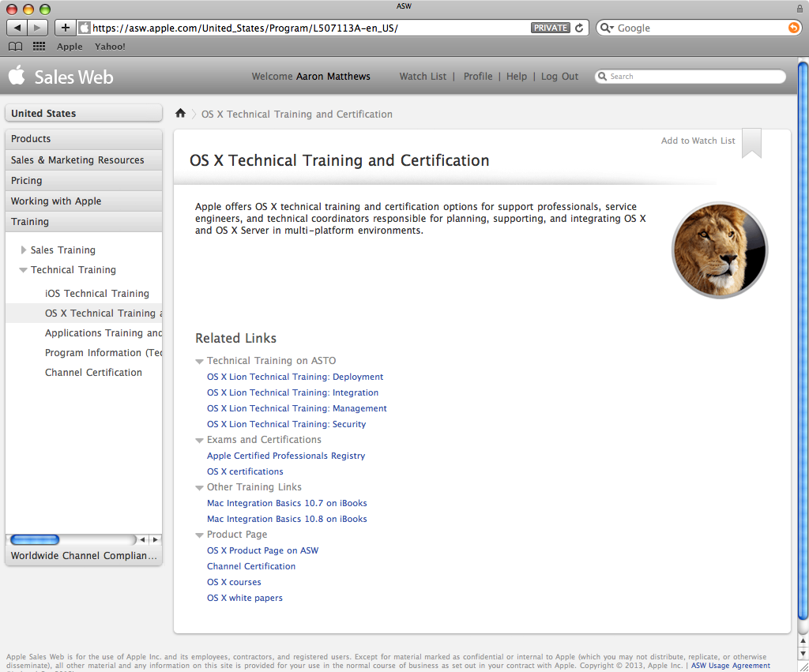
Task: Click the orange snapback icon in Google field
Action: (x=793, y=28)
